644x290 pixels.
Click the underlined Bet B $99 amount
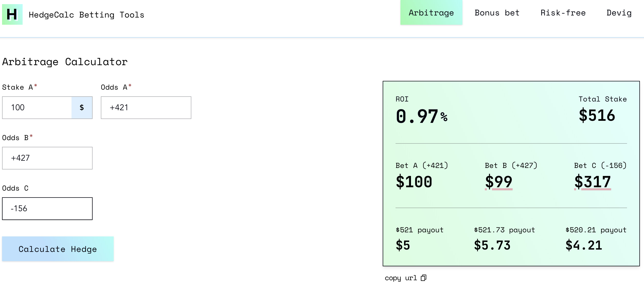[498, 182]
